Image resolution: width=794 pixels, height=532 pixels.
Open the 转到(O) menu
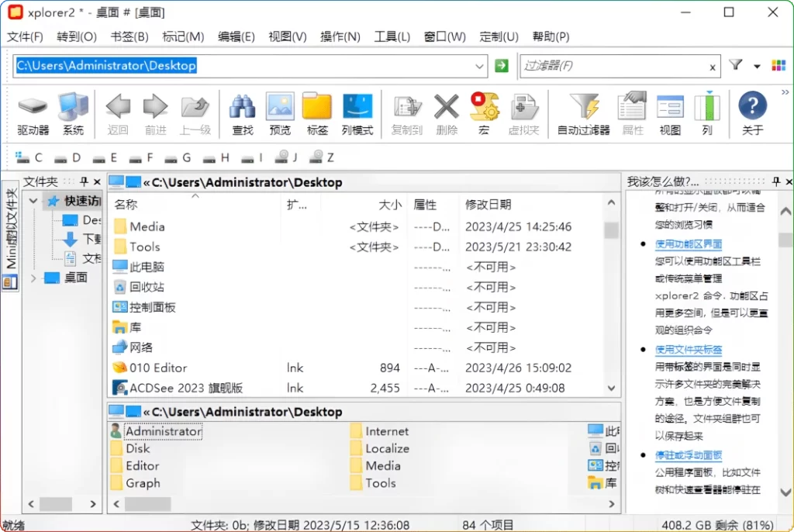click(x=77, y=36)
